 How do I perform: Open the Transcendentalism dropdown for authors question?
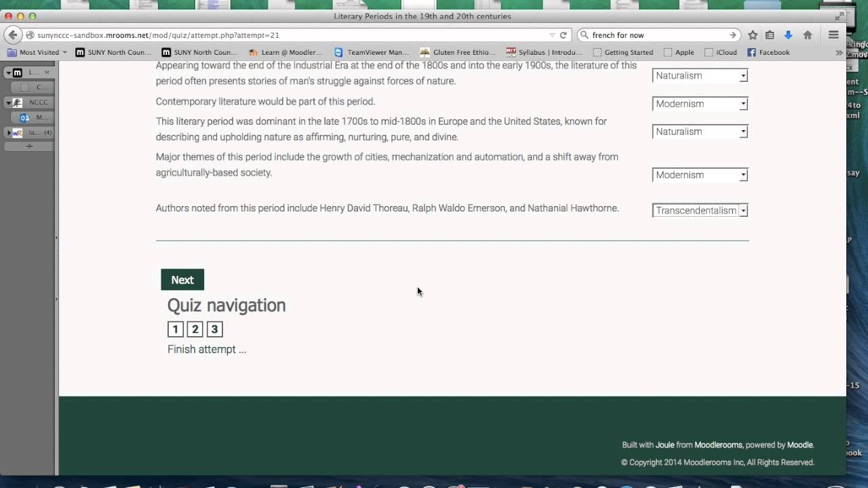tap(700, 210)
